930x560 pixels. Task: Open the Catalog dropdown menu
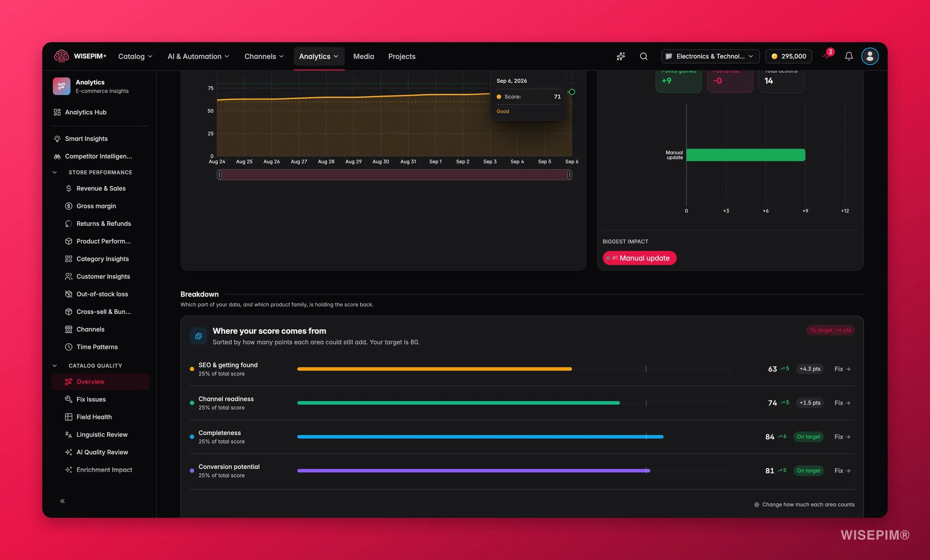135,56
